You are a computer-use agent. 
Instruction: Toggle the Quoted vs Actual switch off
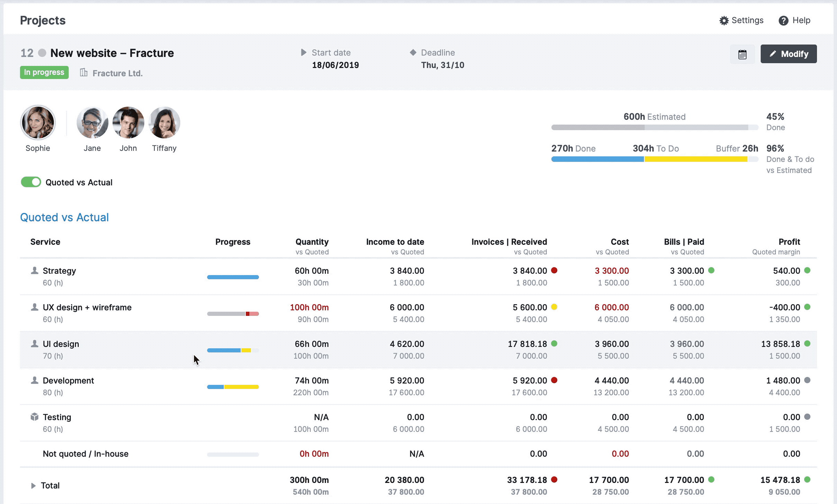pyautogui.click(x=31, y=182)
